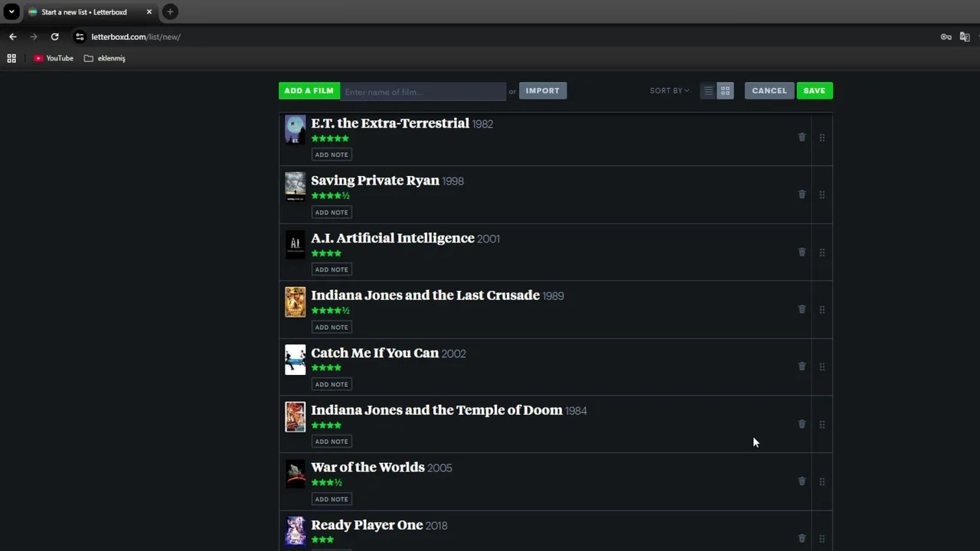Delete E.T. the Extra-Terrestrial with trash icon

802,137
